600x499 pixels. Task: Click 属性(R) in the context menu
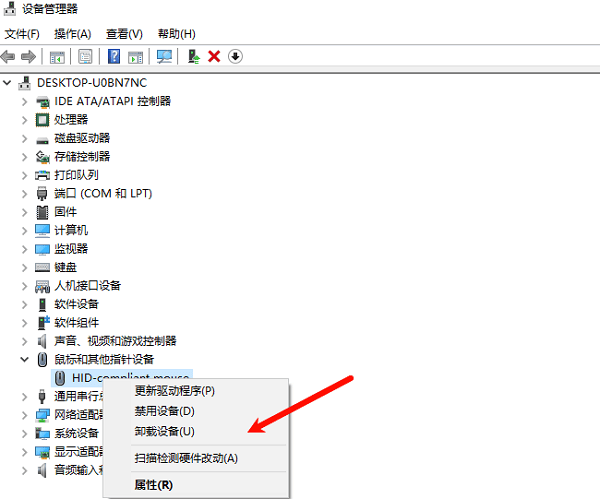tap(153, 484)
